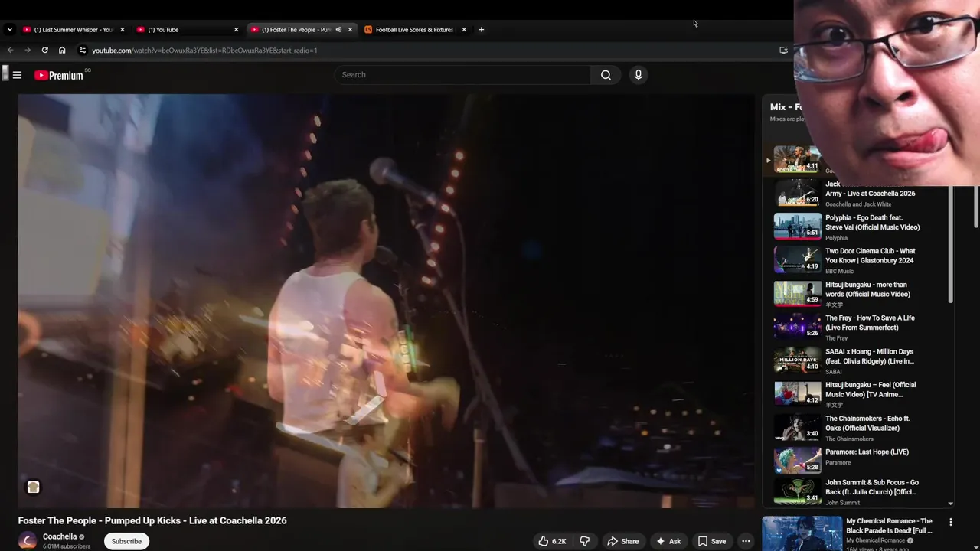Open The Fray How To Save A Life
The height and width of the screenshot is (551, 980).
coord(860,327)
